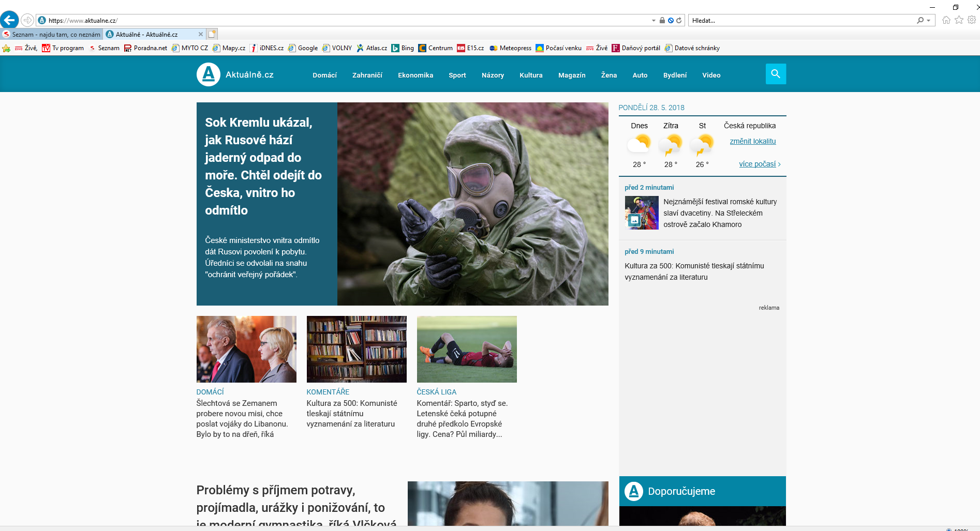Viewport: 980px width, 531px height.
Task: Click the tracking protection blocked icon
Action: click(671, 21)
